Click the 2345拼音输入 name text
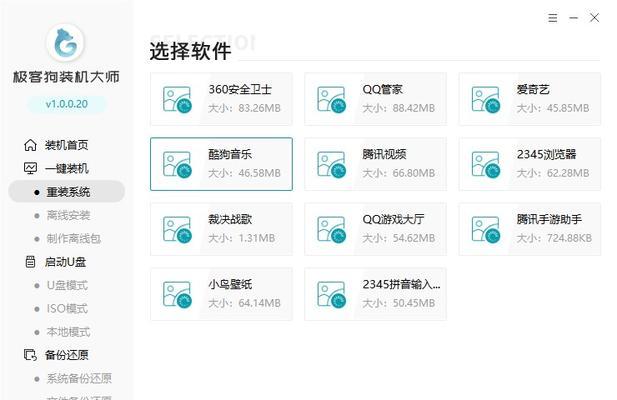This screenshot has height=400, width=617. pyautogui.click(x=401, y=284)
